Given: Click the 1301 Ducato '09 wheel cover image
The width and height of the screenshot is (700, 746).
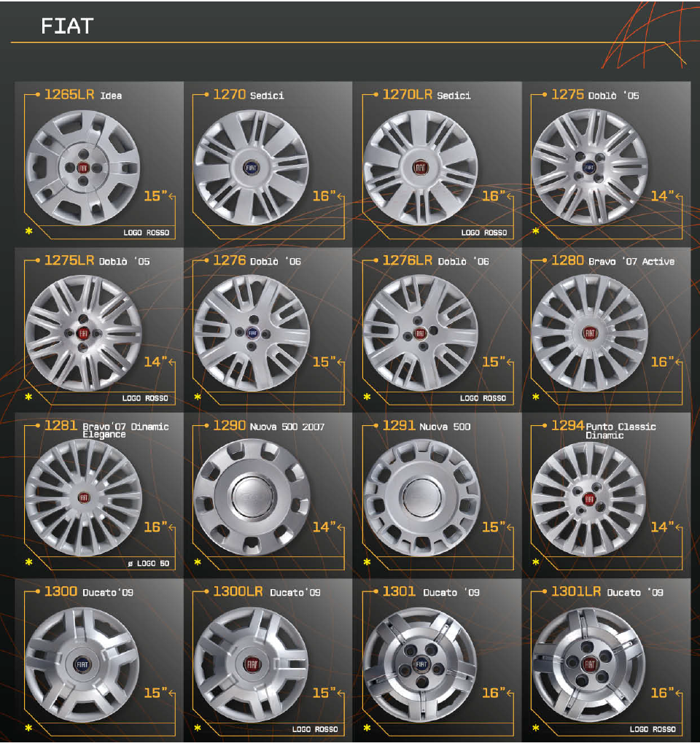Looking at the screenshot, I should coord(421,664).
